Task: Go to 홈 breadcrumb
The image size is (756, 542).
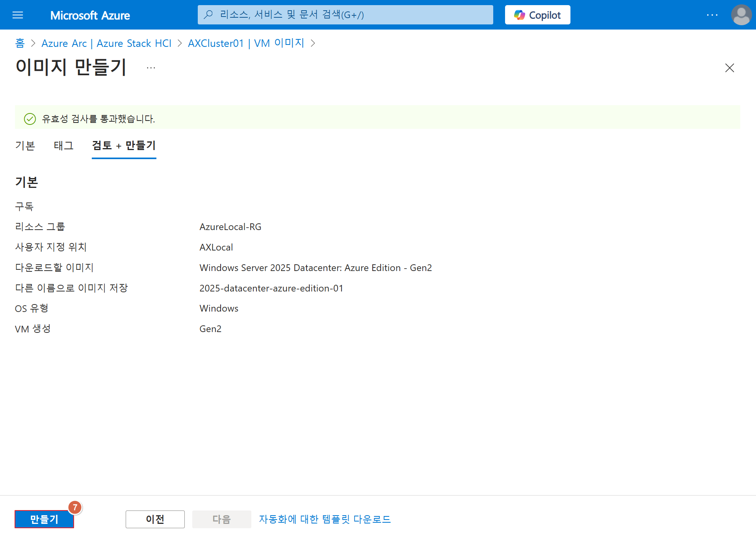Action: pos(20,43)
